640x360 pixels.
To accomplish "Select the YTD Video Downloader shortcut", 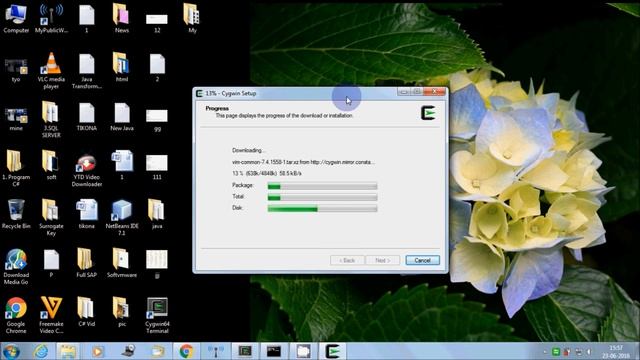I will 87,171.
